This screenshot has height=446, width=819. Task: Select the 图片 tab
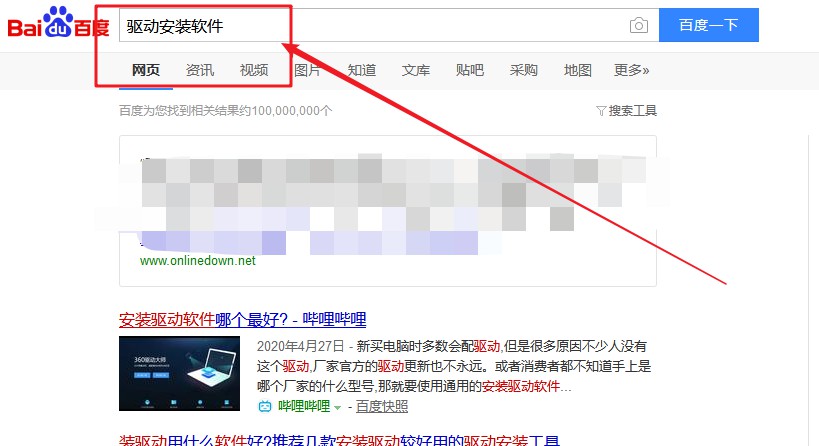308,70
